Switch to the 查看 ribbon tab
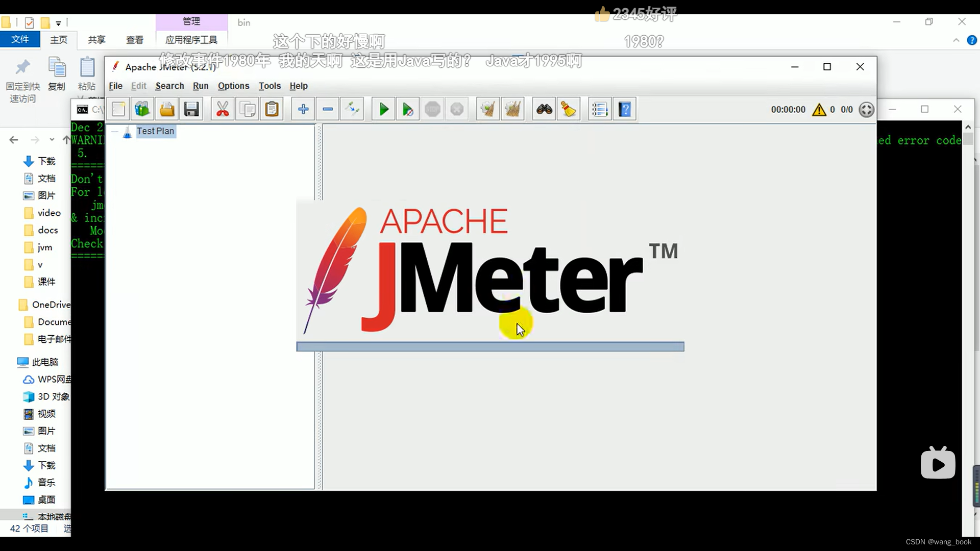Viewport: 980px width, 551px height. (x=135, y=39)
